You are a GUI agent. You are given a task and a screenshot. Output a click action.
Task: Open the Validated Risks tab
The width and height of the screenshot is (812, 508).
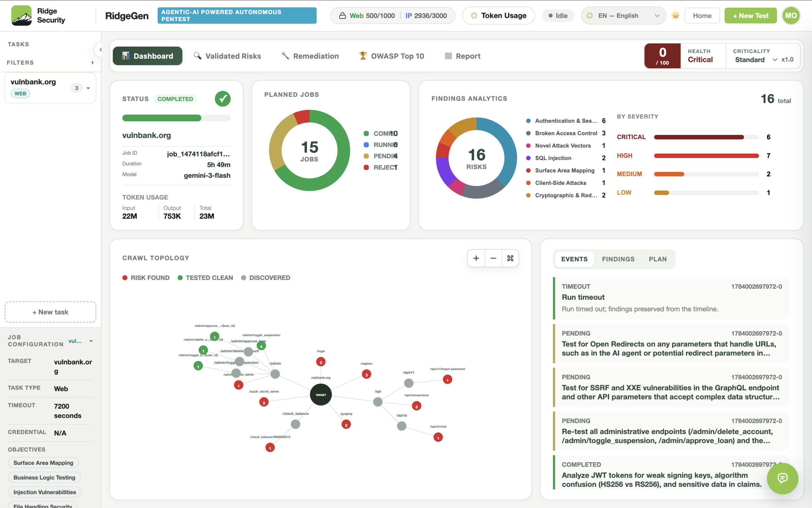(x=227, y=56)
